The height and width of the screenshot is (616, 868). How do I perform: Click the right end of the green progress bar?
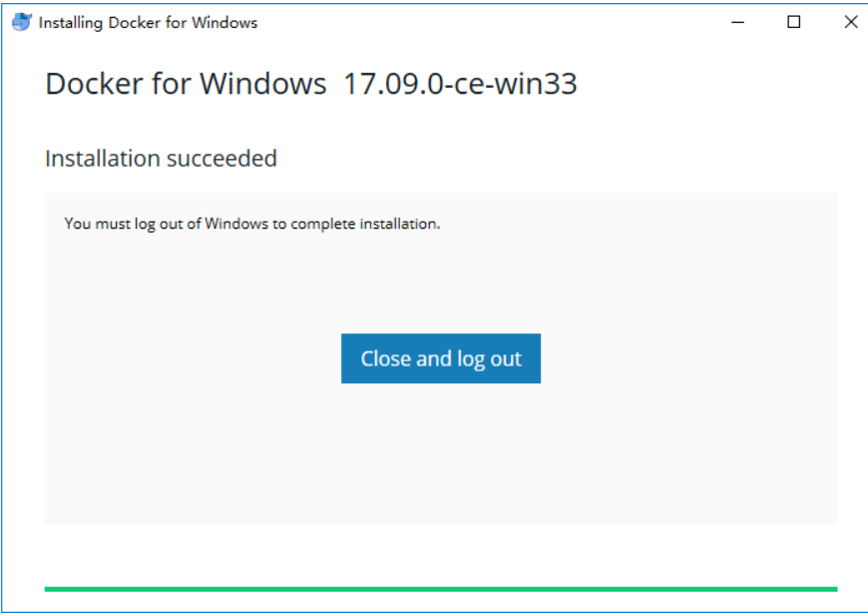pos(833,589)
